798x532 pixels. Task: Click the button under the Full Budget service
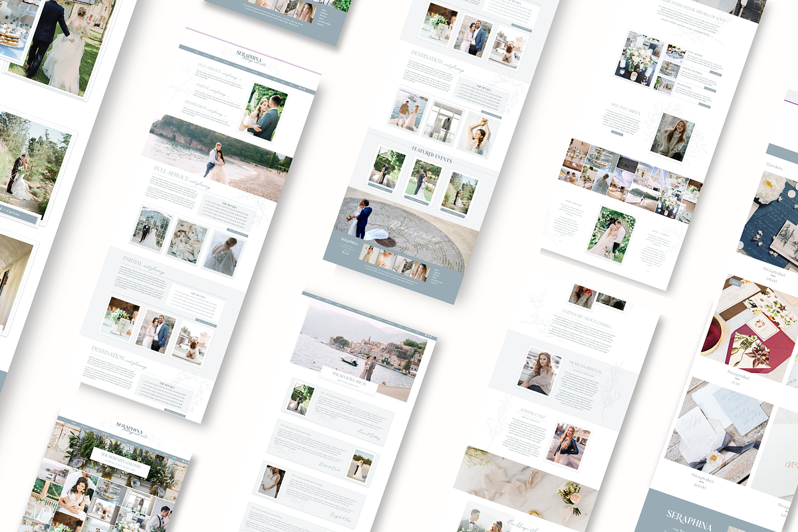click(x=716, y=73)
